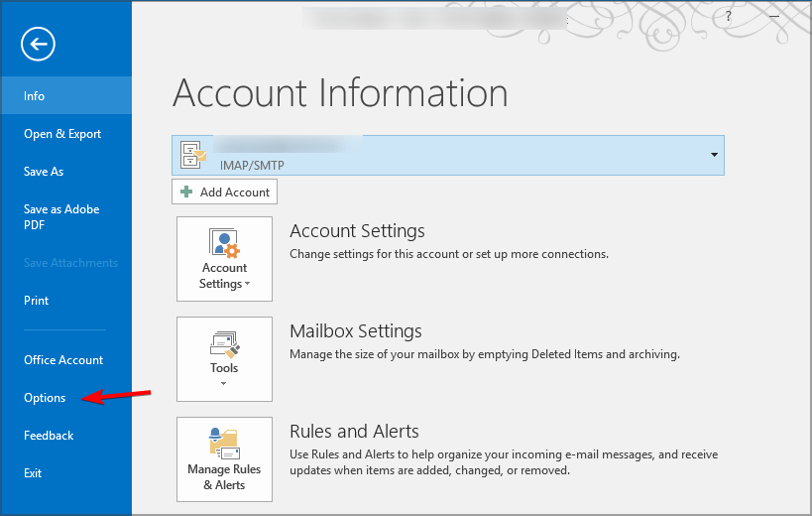Click the Account Information page title

340,93
